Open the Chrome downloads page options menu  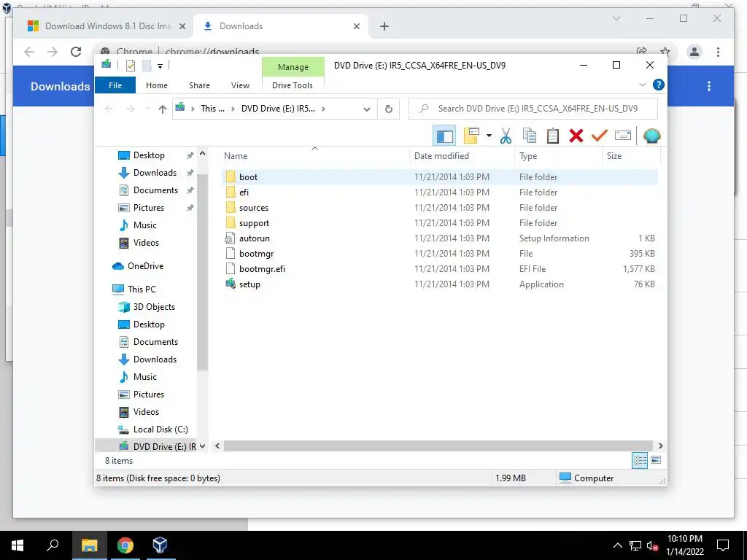(709, 86)
